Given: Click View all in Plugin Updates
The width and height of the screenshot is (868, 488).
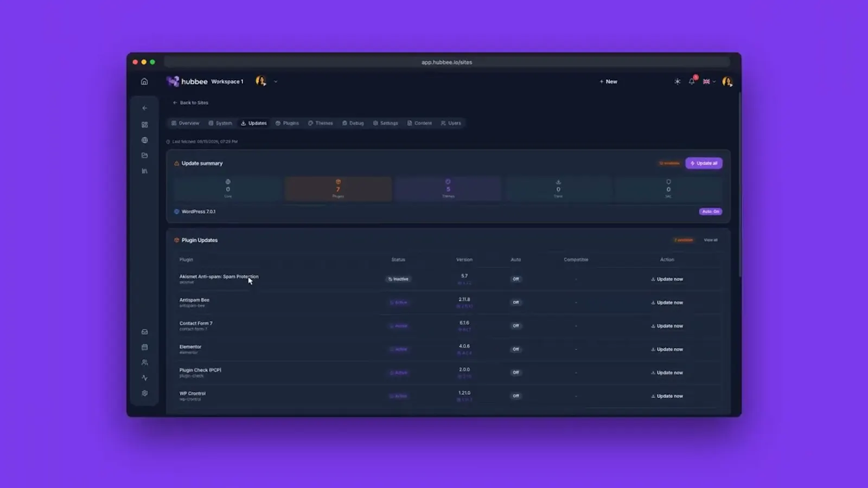Looking at the screenshot, I should [x=711, y=240].
